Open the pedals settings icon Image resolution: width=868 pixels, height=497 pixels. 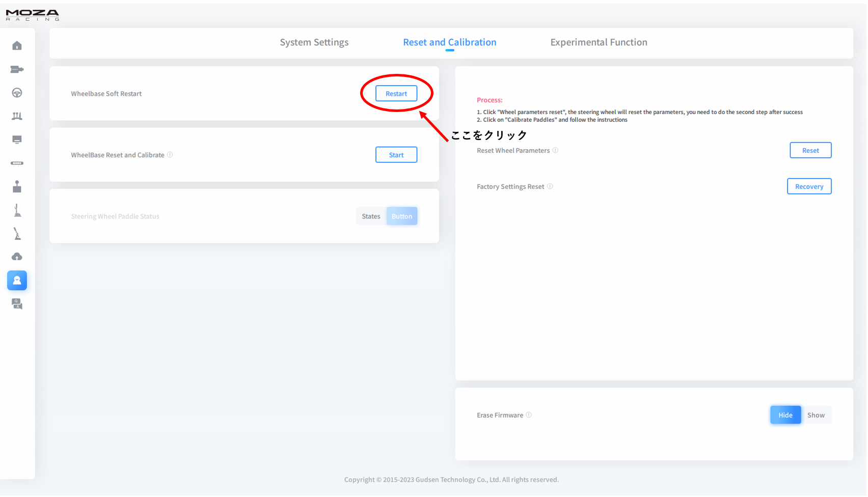pos(17,116)
